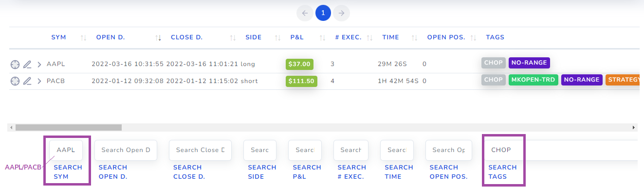Sort trades by OPEN D. sort arrows

[158, 37]
